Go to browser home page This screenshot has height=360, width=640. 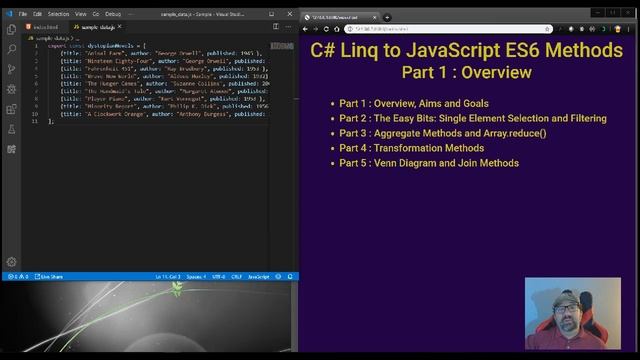click(x=337, y=29)
